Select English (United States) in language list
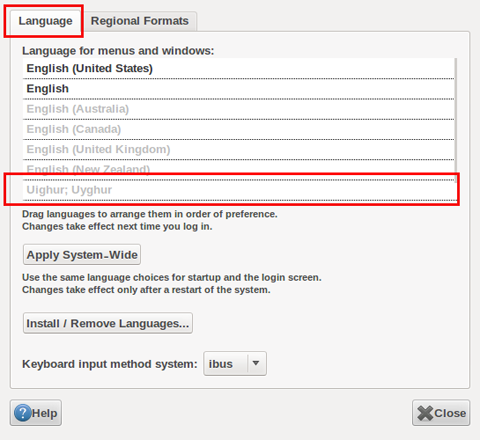The width and height of the screenshot is (480, 440). (x=238, y=68)
